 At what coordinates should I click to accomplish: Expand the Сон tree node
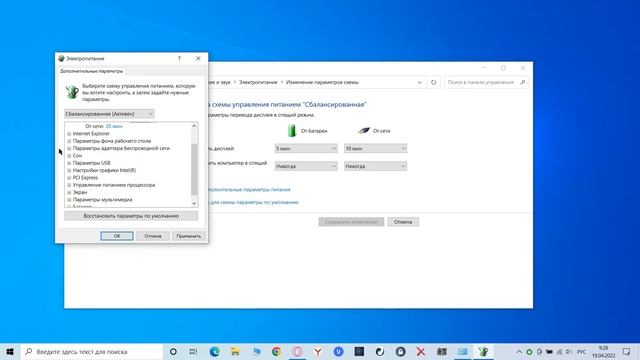69,156
